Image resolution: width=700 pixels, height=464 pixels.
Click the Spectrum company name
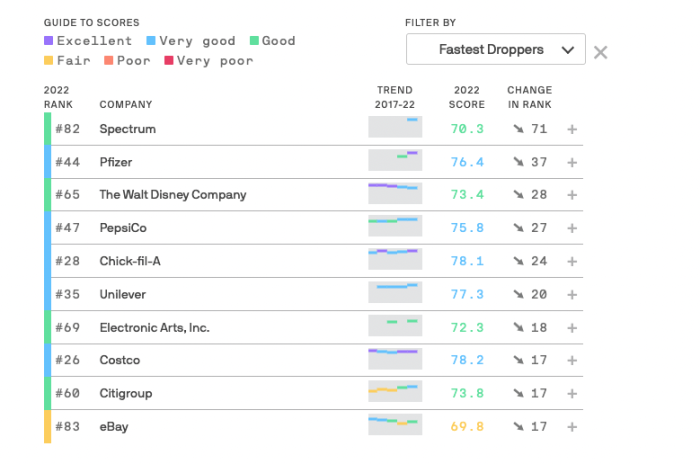pyautogui.click(x=127, y=129)
